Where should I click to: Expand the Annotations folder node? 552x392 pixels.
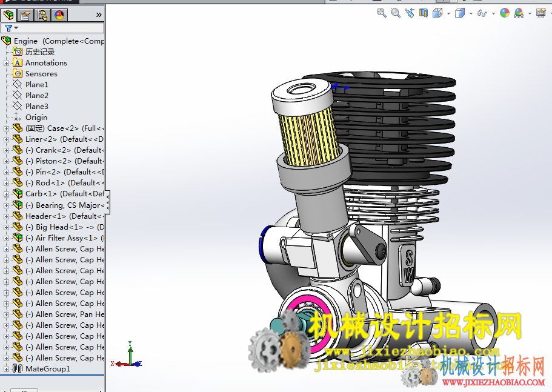[6, 64]
